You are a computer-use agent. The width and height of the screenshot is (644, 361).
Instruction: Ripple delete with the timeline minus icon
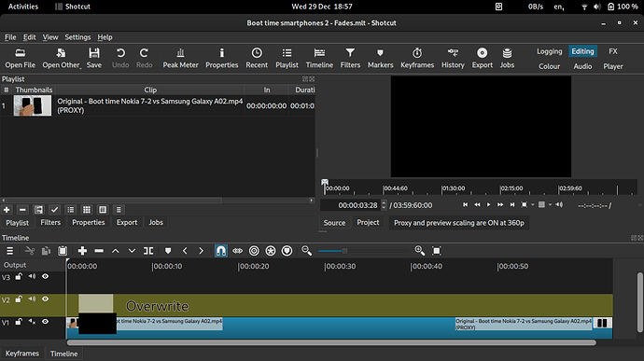coord(99,251)
